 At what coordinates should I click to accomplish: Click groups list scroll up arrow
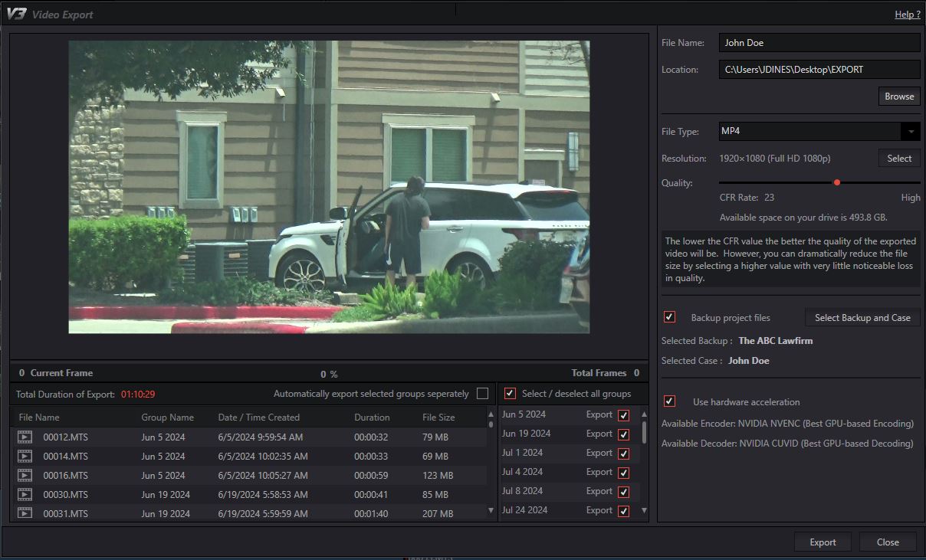(x=644, y=414)
